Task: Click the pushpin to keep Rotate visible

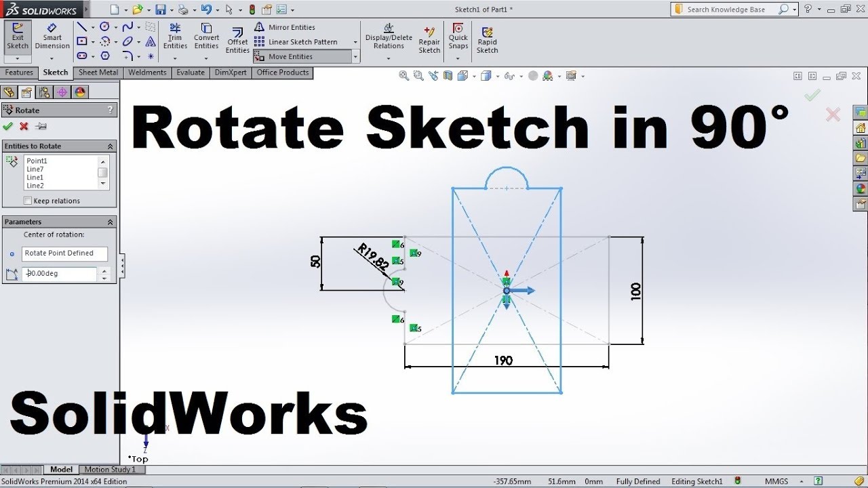Action: (x=41, y=126)
